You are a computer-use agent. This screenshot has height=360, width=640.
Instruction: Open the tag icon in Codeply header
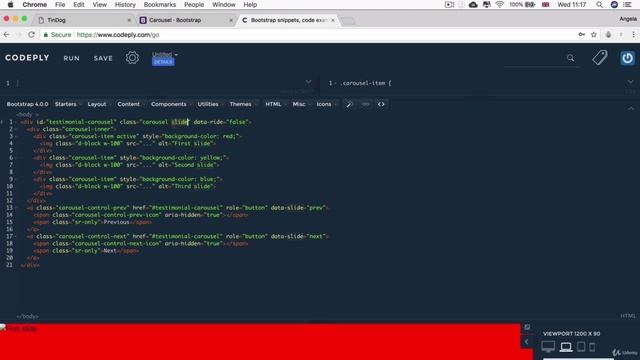[x=600, y=58]
